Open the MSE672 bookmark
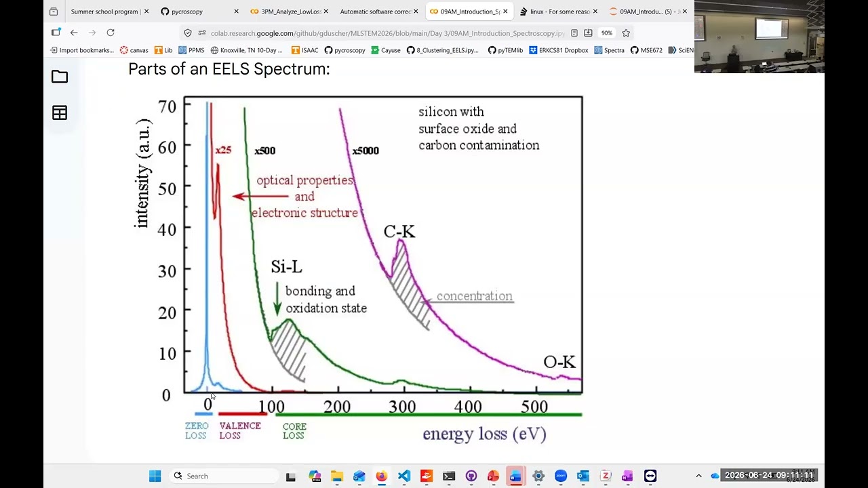This screenshot has height=488, width=868. coord(646,50)
